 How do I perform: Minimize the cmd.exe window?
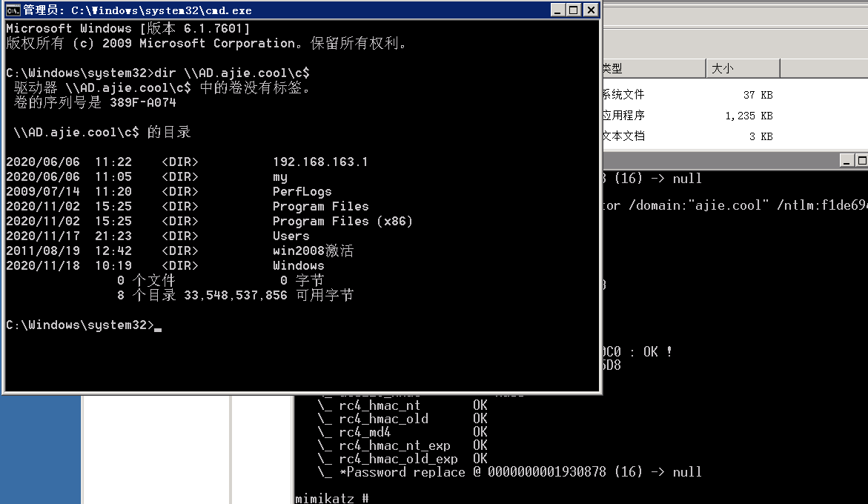click(x=558, y=10)
